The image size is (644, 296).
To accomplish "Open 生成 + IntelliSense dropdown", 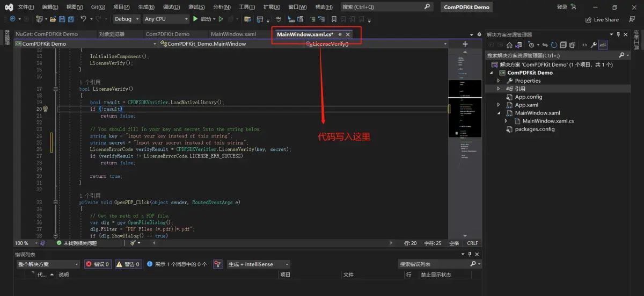I will pos(258,264).
